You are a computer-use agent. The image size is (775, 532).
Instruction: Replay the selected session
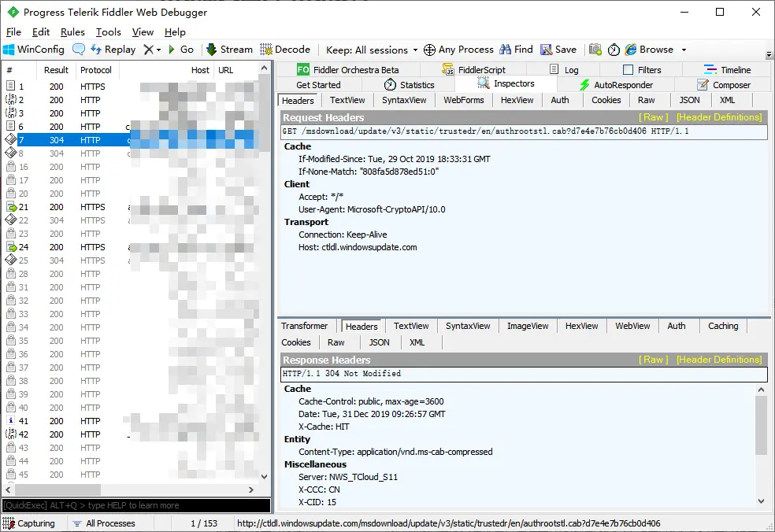113,50
